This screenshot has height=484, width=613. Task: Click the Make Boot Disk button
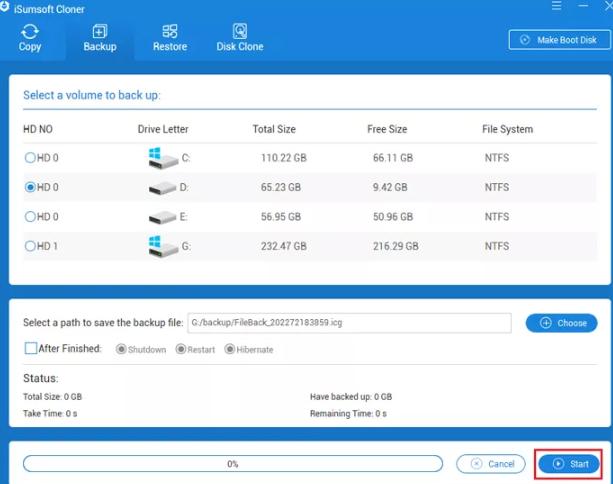click(x=559, y=40)
